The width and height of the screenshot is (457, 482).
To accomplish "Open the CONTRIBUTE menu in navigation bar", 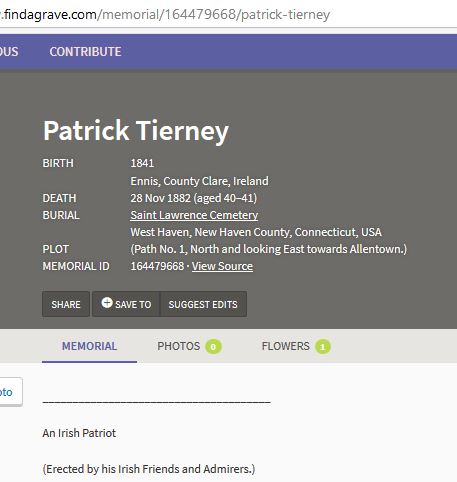I will pyautogui.click(x=85, y=52).
